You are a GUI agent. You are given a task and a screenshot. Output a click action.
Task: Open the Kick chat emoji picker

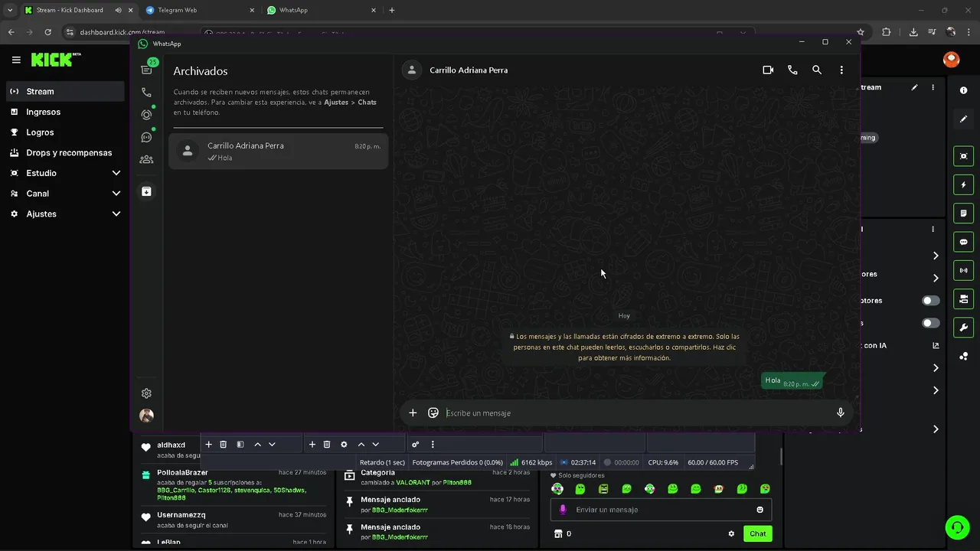click(760, 510)
